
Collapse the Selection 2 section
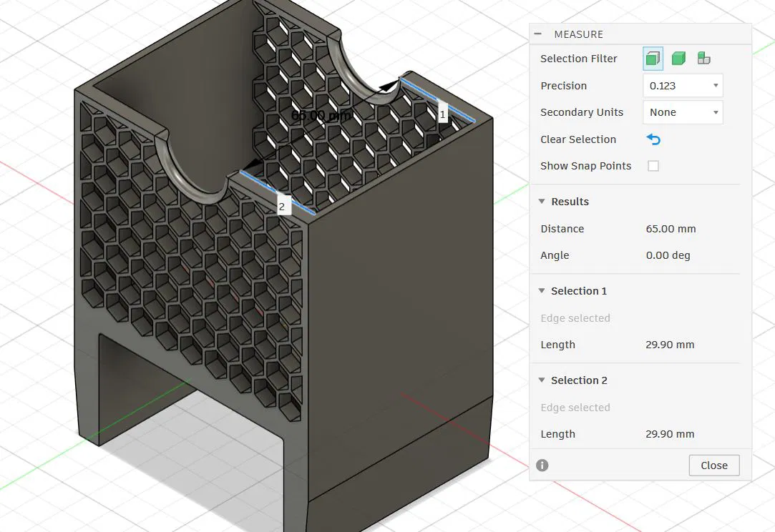coord(542,380)
